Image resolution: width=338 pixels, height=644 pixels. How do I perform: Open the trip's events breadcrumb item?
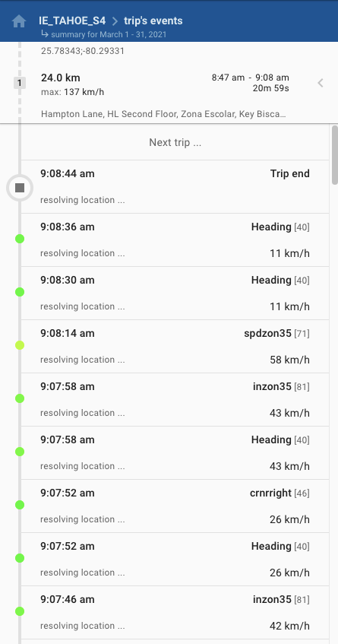click(153, 21)
